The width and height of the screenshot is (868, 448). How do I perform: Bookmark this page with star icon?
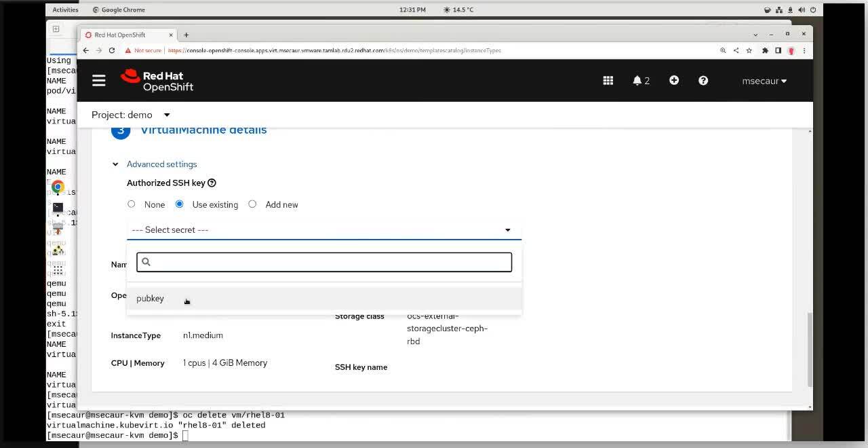click(x=749, y=50)
